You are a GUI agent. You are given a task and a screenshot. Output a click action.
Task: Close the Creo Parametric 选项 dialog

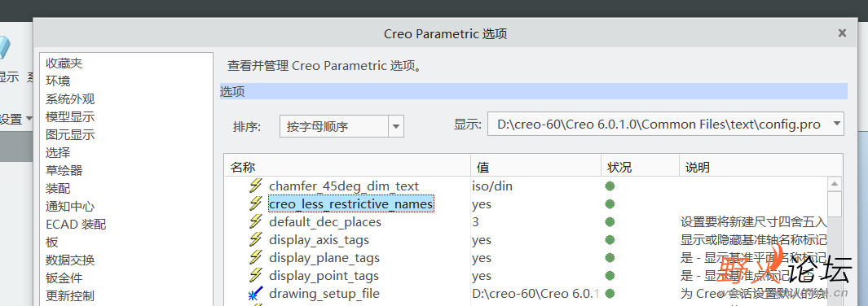[x=842, y=33]
